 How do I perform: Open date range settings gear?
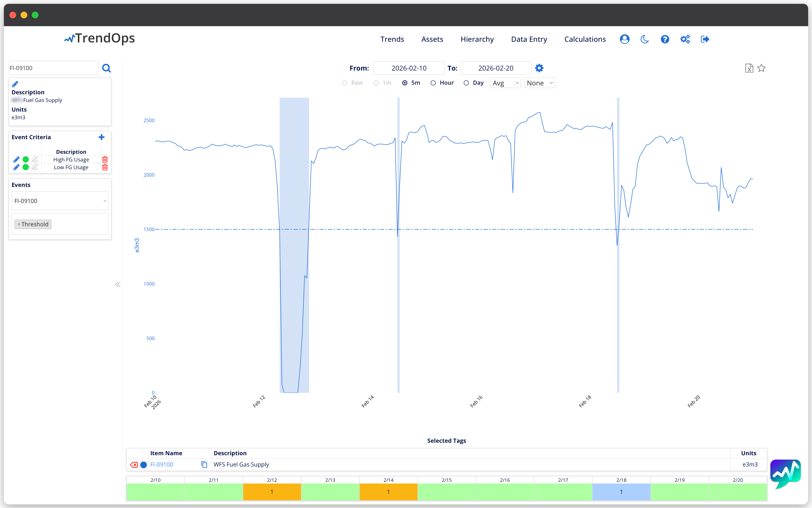click(539, 68)
